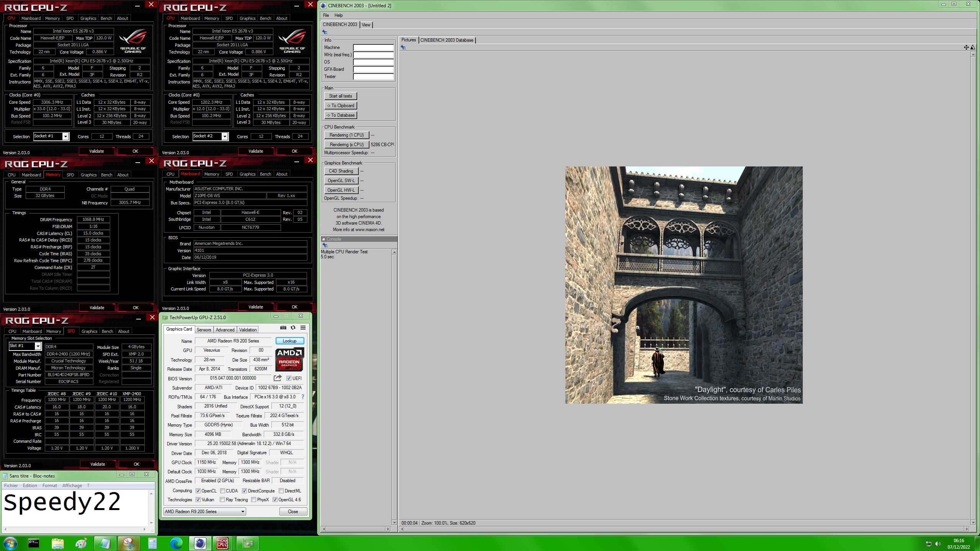Open the Socket #2 selection dropdown
This screenshot has width=980, height=551.
[x=210, y=136]
